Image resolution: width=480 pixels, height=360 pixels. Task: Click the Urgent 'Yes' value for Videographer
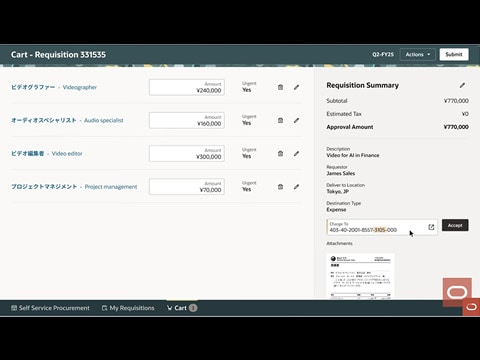247,90
